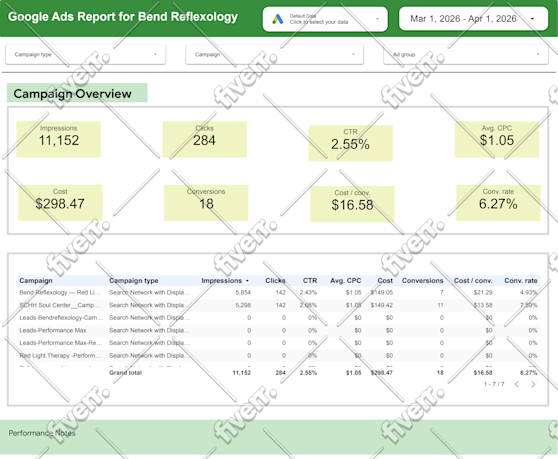This screenshot has width=558, height=459.
Task: Go to next table page arrow
Action: 533,384
